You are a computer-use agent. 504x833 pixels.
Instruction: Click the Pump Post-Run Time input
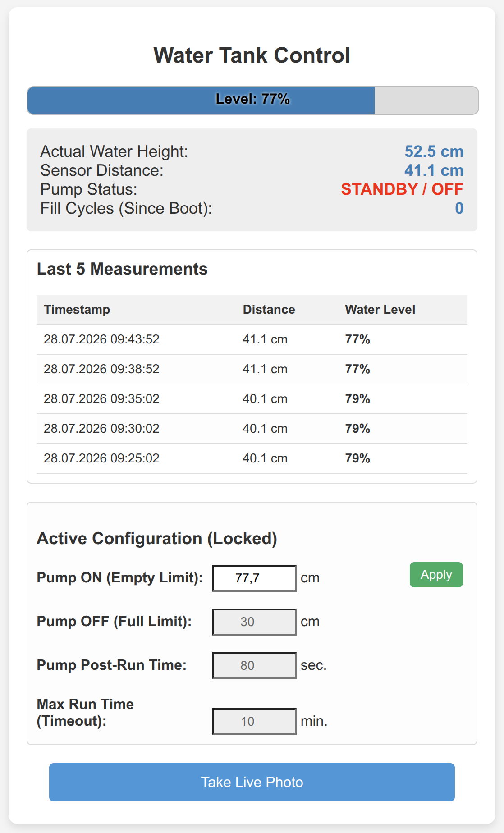click(x=254, y=665)
